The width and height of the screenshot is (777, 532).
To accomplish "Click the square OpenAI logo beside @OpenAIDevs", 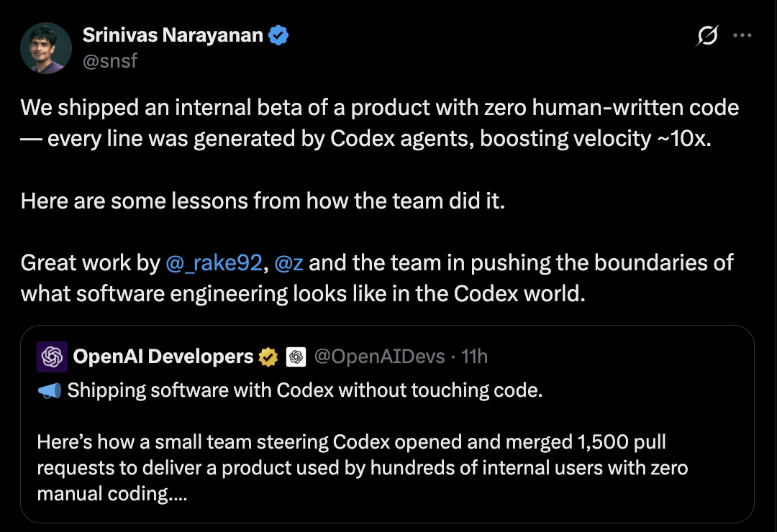I will [x=296, y=357].
